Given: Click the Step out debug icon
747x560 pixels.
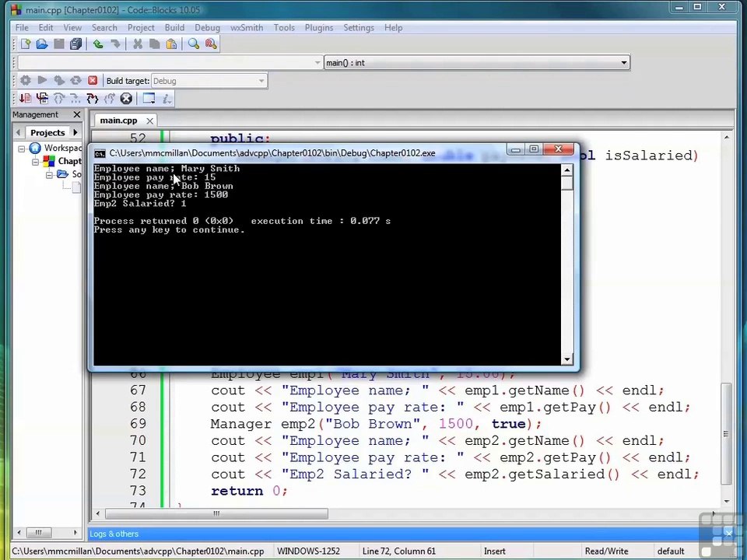Looking at the screenshot, I should pos(109,99).
